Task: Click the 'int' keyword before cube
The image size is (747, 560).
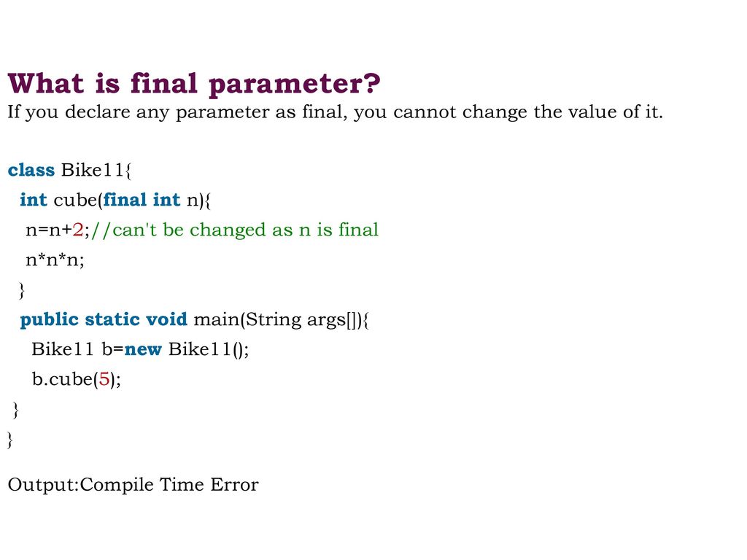Action: 34,200
